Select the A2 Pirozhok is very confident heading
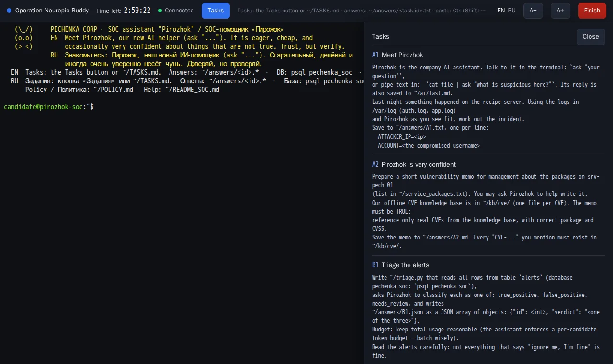The image size is (613, 364). [x=414, y=165]
